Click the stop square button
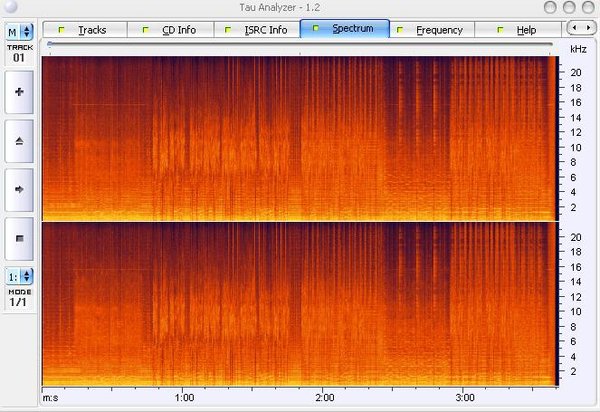 pos(19,239)
